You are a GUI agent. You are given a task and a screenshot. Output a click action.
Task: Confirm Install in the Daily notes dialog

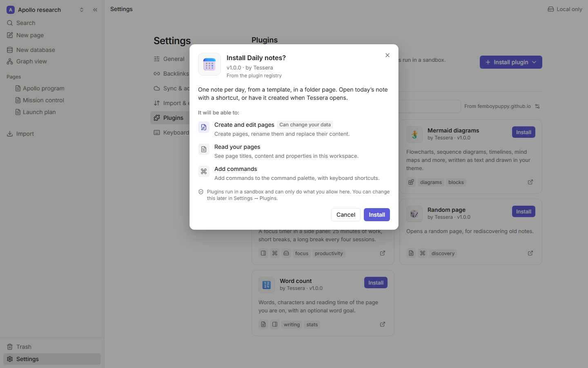pyautogui.click(x=377, y=215)
